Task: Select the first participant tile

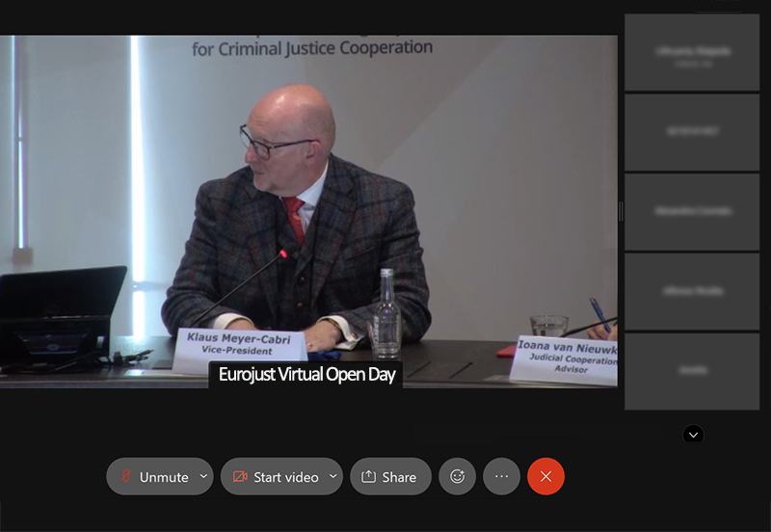Action: pyautogui.click(x=692, y=52)
